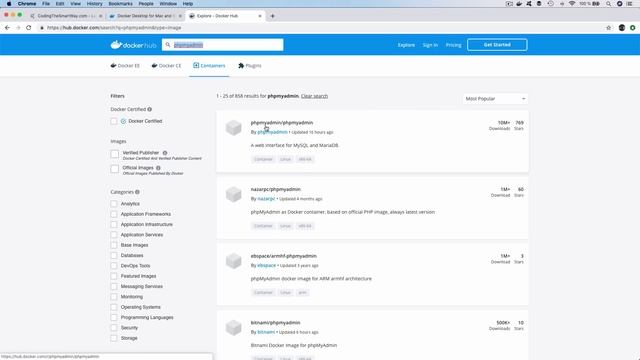
Task: Tick the Application Frameworks checkbox
Action: 114,214
